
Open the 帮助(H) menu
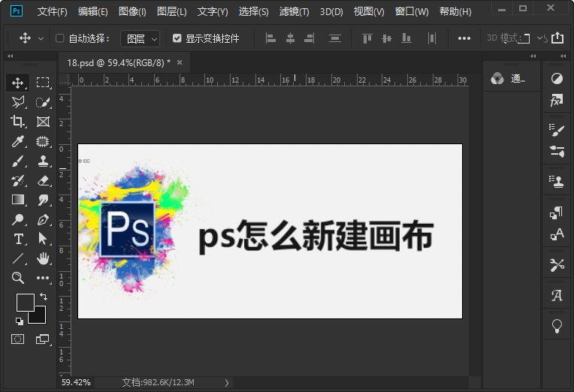coord(455,12)
